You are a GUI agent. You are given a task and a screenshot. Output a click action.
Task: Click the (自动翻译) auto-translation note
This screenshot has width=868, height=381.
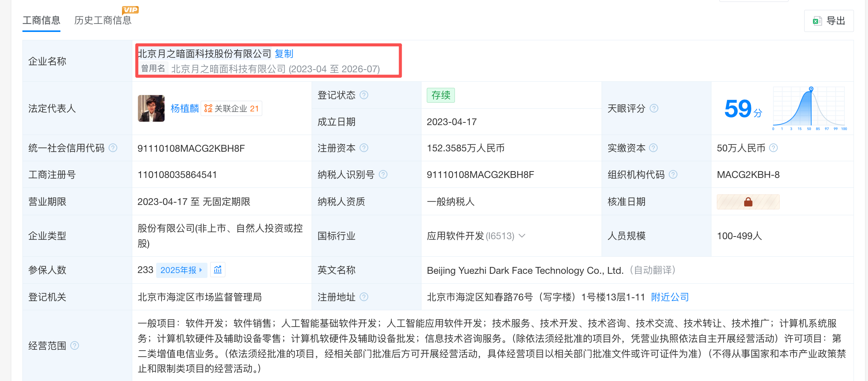coord(652,270)
